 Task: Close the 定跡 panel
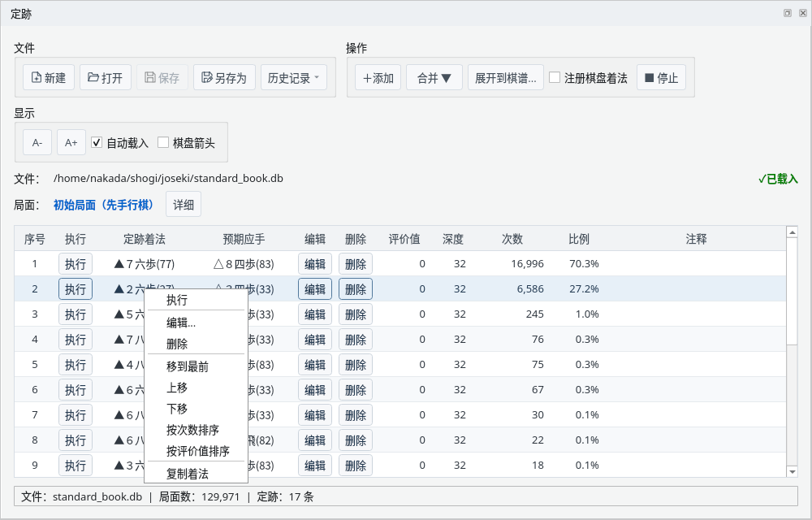pyautogui.click(x=803, y=13)
